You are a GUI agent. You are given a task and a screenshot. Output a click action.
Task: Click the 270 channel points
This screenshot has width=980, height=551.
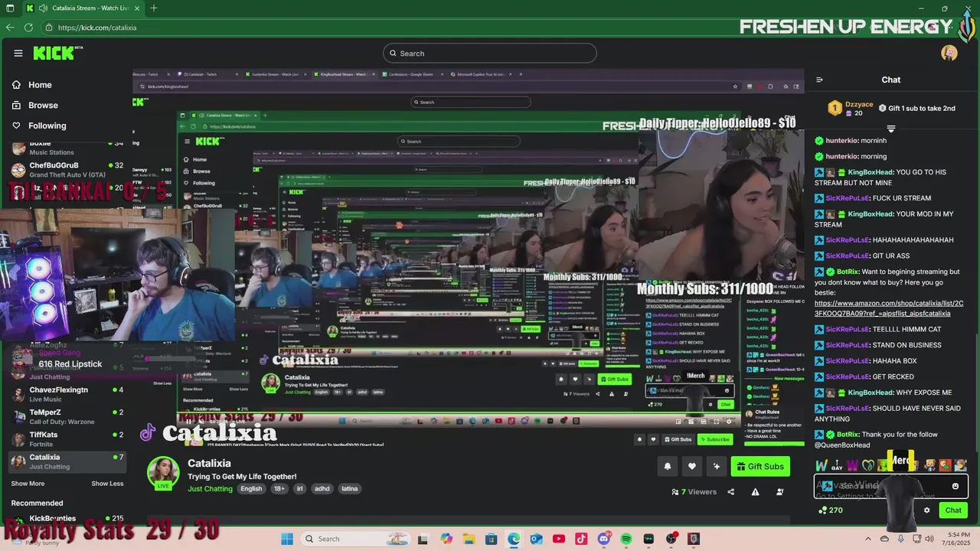point(830,510)
